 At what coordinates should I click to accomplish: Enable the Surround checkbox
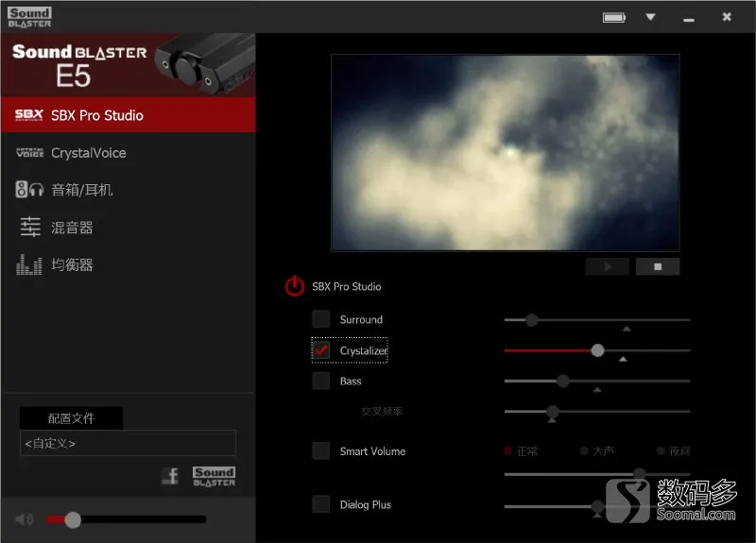320,319
